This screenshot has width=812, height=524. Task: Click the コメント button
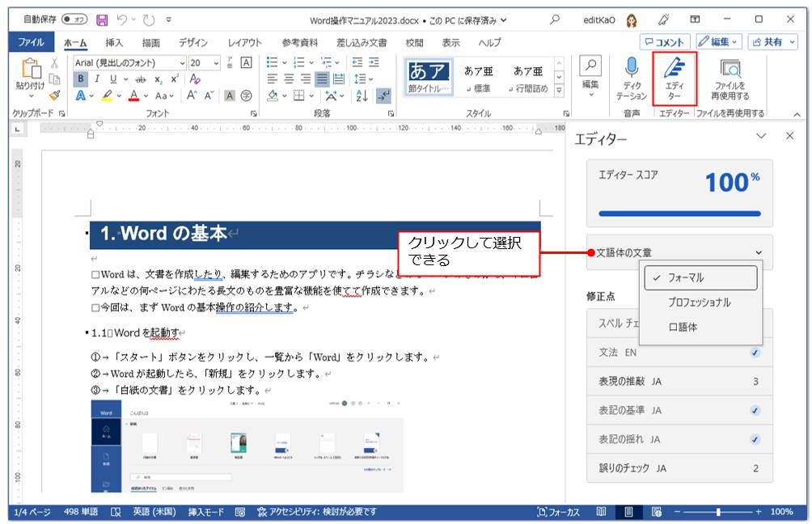coord(665,42)
